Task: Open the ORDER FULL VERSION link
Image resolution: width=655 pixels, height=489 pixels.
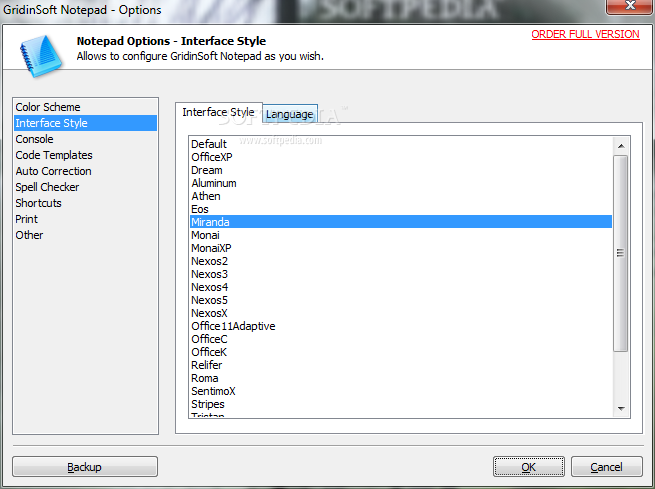Action: (x=585, y=34)
